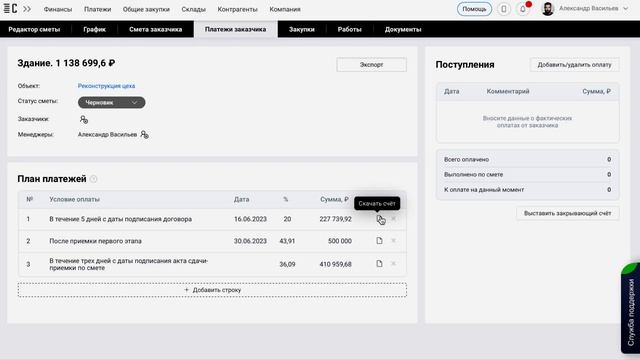Delete row 2 payment with X icon
The width and height of the screenshot is (640, 360).
point(393,241)
